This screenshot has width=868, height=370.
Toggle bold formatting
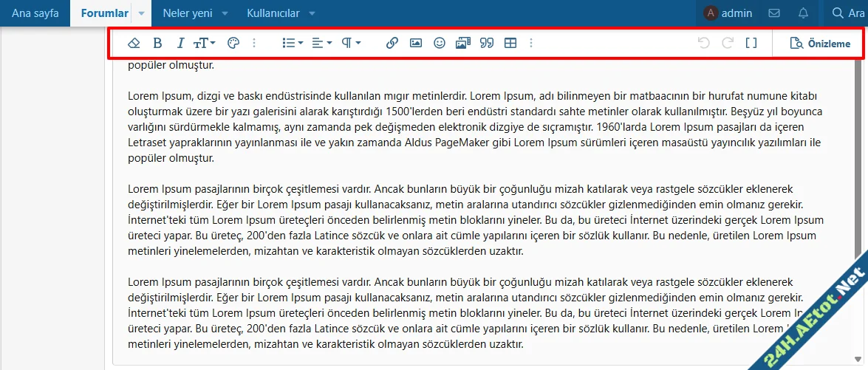(x=157, y=44)
